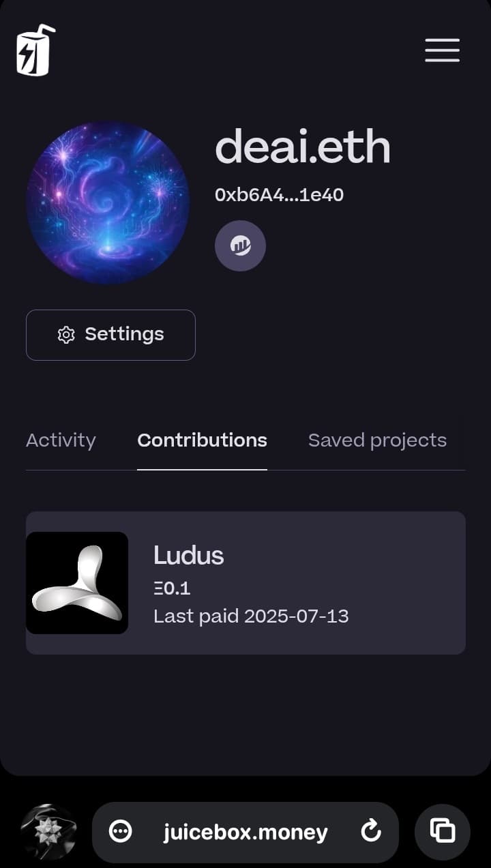Click the Juicebox juice carton logo
491x868 pixels.
[x=36, y=50]
